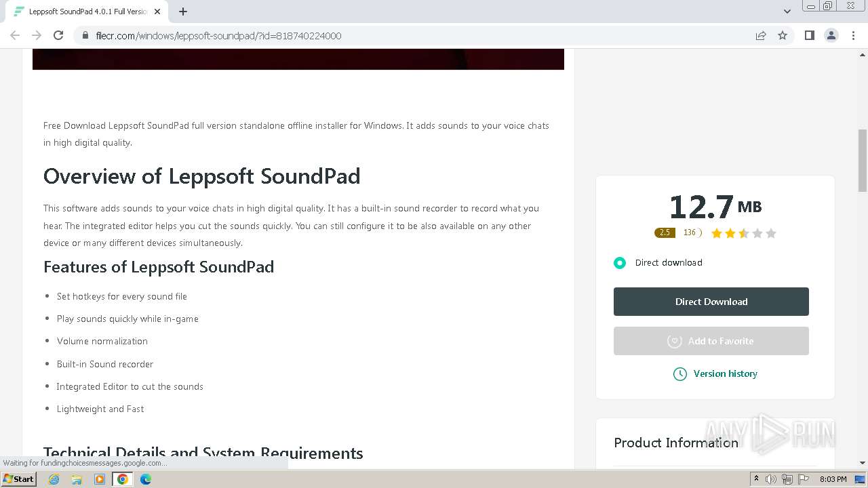
Task: Click the 8:03 PM system clock
Action: [x=833, y=479]
